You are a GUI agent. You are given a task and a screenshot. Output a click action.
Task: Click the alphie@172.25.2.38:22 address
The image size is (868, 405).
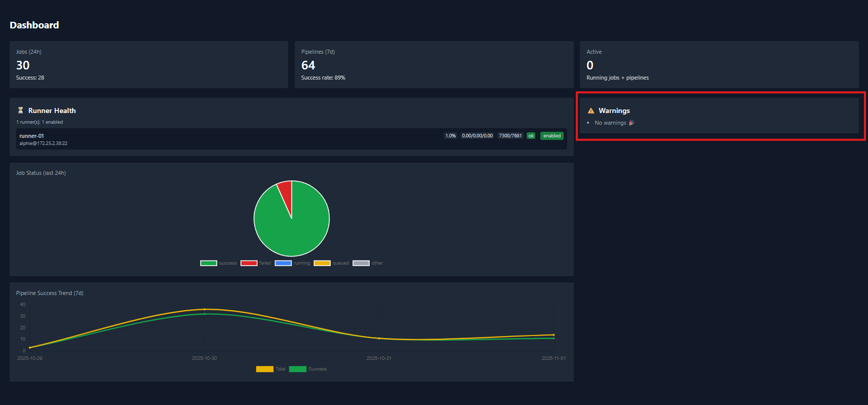(x=43, y=143)
